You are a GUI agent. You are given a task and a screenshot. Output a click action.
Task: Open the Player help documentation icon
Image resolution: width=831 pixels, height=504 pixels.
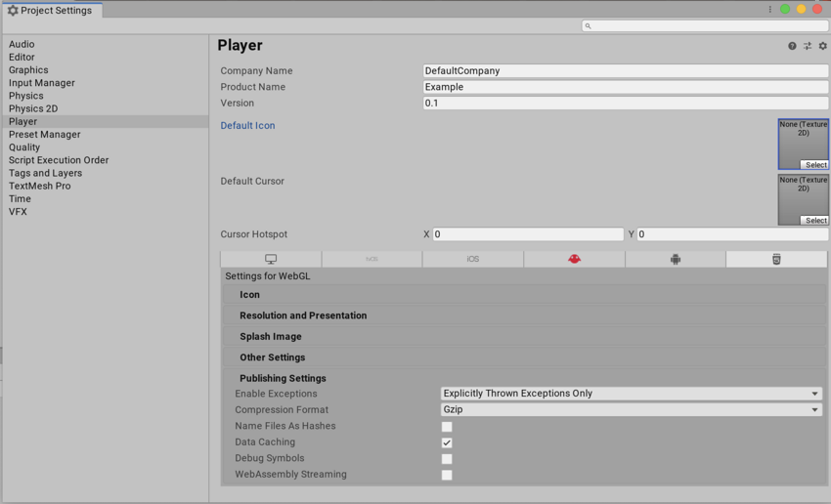pos(792,46)
